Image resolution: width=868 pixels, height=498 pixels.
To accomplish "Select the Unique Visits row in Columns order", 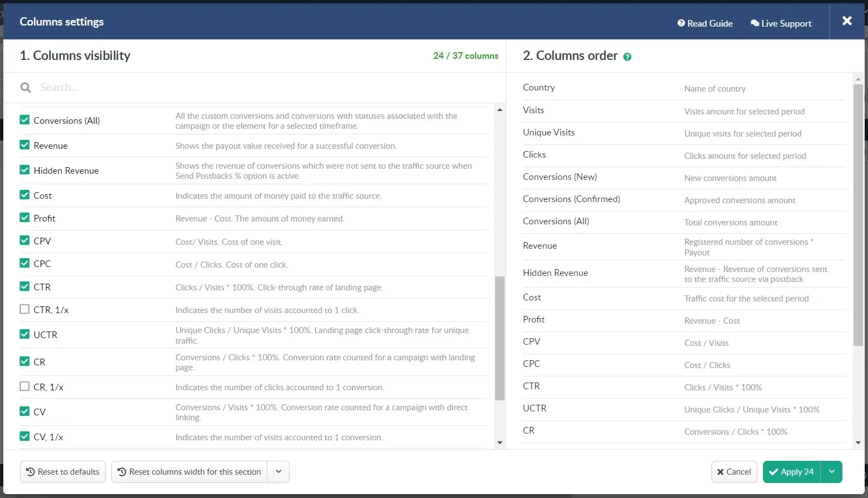I will pyautogui.click(x=548, y=133).
